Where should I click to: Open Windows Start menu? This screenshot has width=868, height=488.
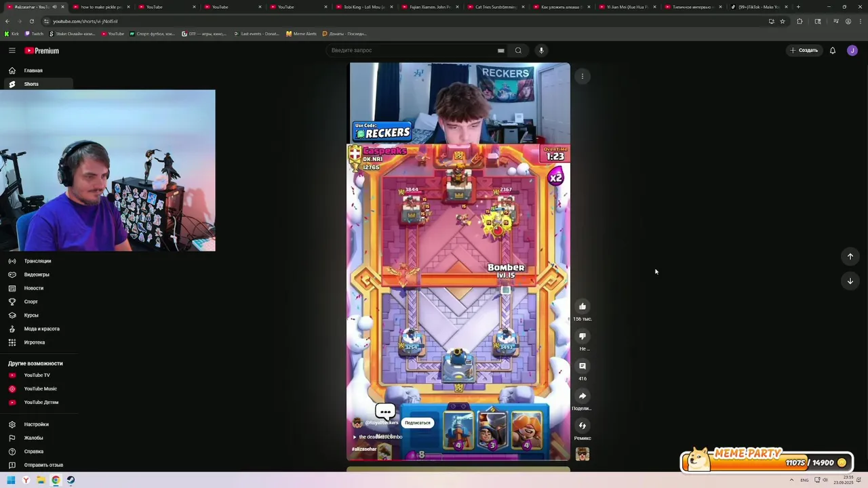pos(11,480)
